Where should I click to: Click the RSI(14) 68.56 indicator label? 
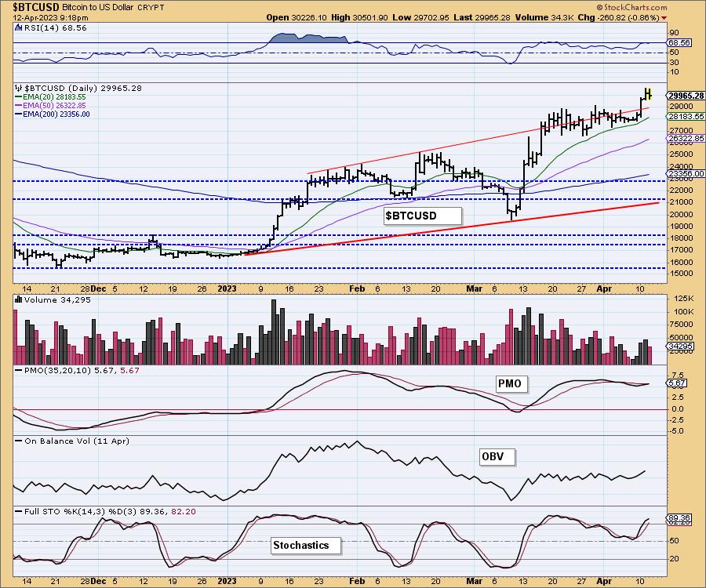pyautogui.click(x=54, y=28)
